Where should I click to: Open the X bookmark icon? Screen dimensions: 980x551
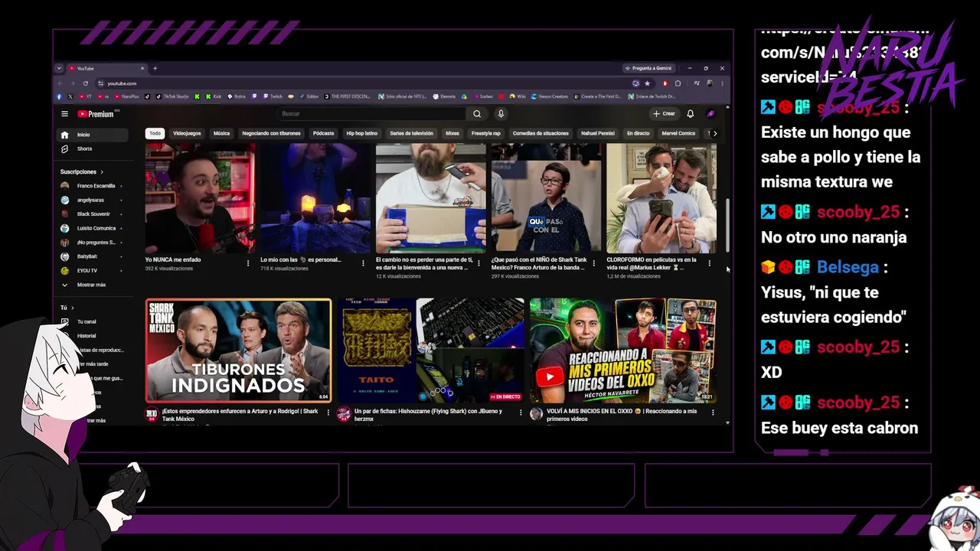(x=70, y=96)
